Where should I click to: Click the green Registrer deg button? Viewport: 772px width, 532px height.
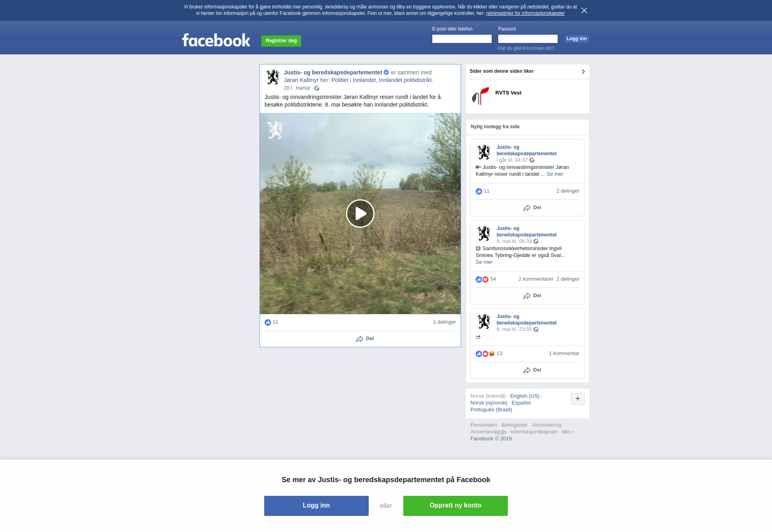[x=281, y=41]
